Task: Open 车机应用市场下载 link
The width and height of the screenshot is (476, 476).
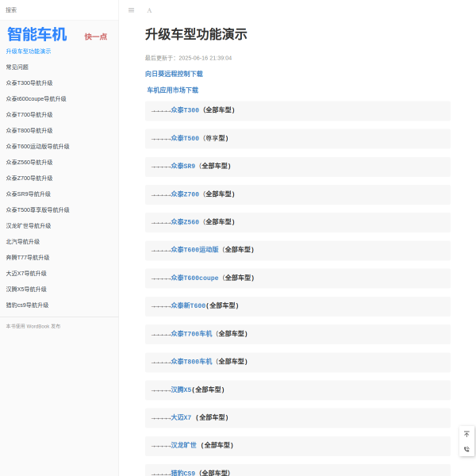Action: (172, 90)
